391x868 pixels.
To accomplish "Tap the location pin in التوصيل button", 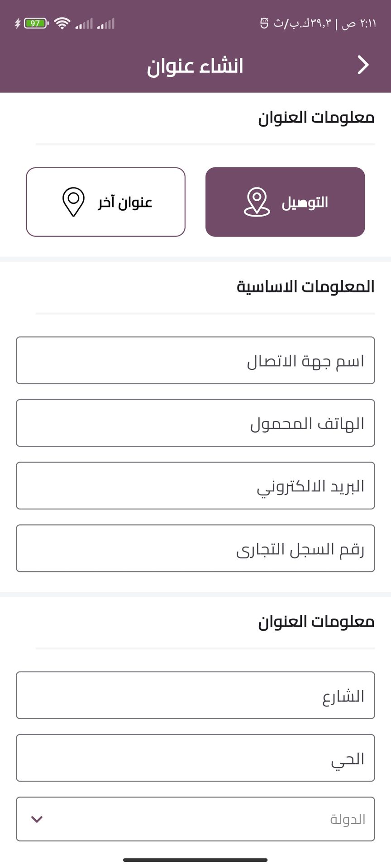I will [257, 202].
